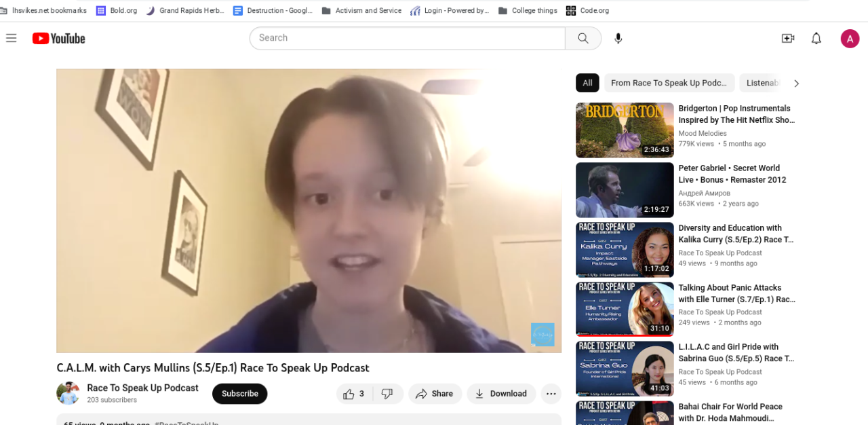Open the Kalika Curry episode thumbnail
Viewport: 868px width, 425px height.
pos(625,250)
